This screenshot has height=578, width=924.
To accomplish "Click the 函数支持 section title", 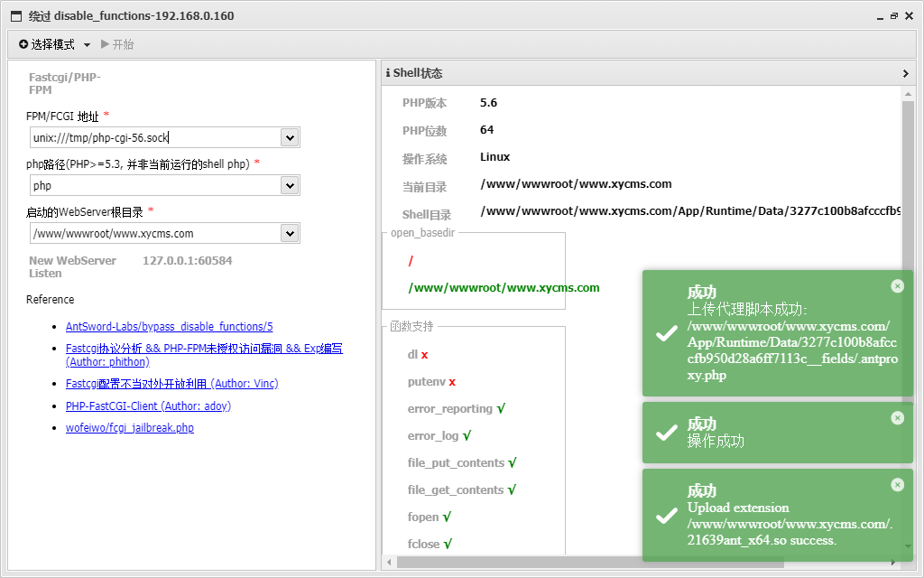I will pyautogui.click(x=411, y=326).
